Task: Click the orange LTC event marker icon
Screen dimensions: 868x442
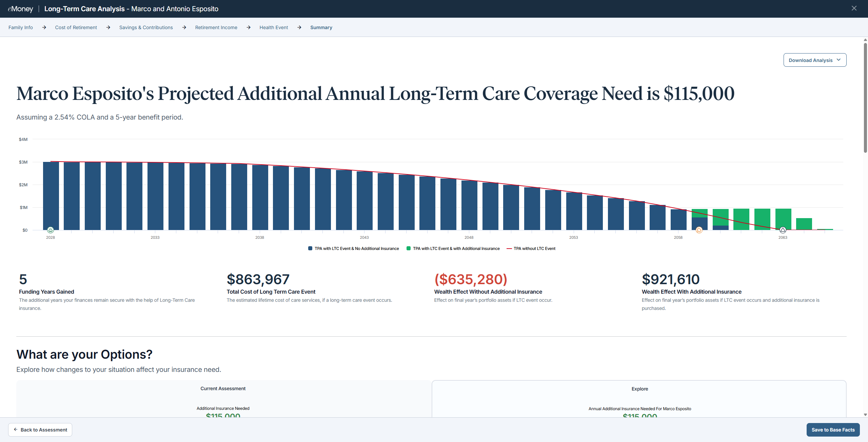Action: pos(699,230)
